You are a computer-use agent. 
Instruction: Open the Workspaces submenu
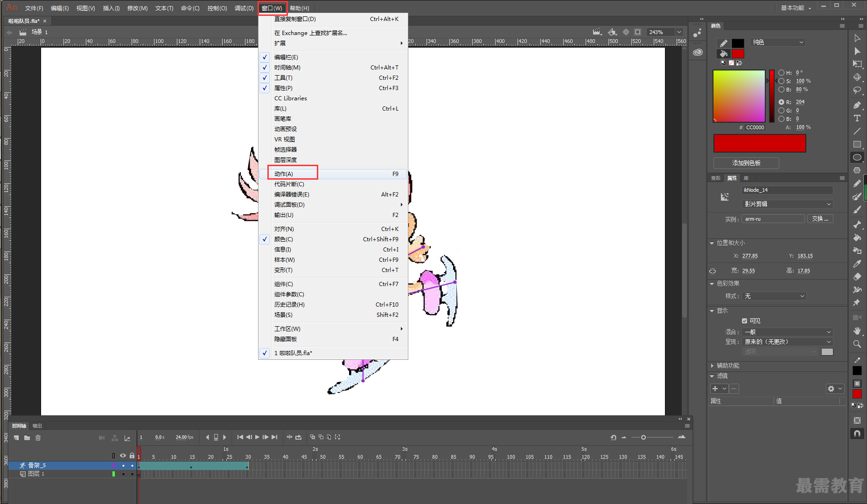[x=333, y=329]
